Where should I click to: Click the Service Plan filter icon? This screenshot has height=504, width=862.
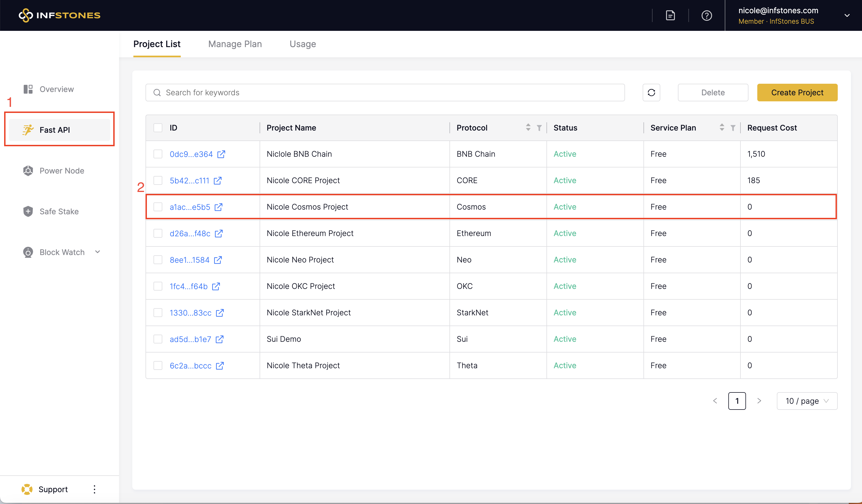click(x=733, y=128)
